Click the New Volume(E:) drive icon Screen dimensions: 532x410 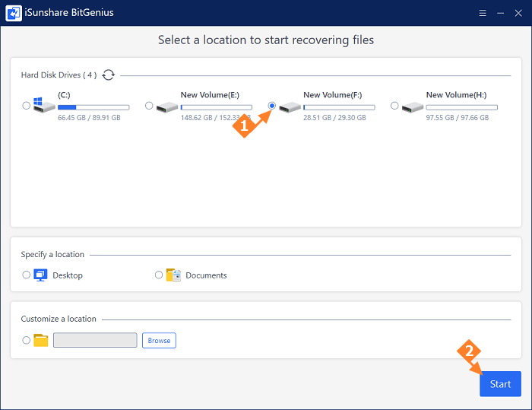pyautogui.click(x=167, y=107)
